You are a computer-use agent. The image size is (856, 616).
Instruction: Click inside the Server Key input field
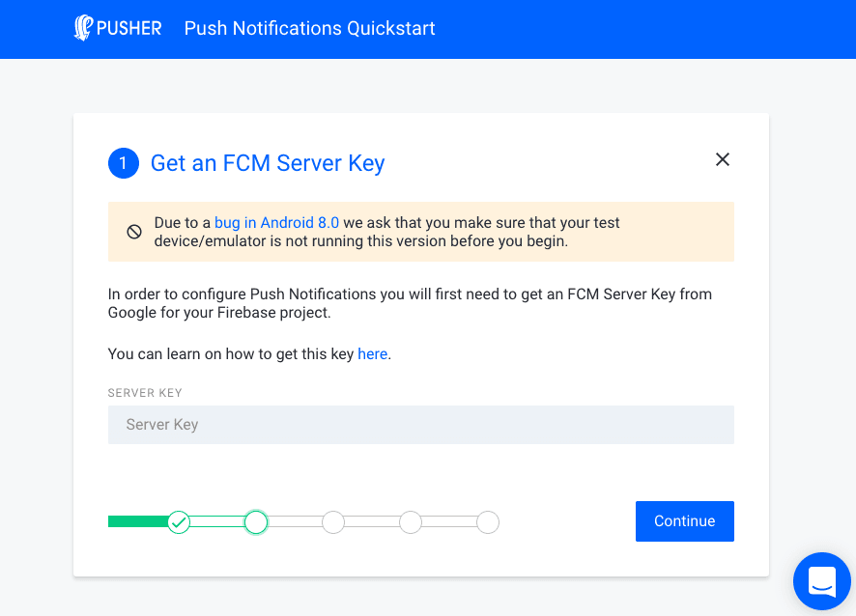tap(420, 425)
